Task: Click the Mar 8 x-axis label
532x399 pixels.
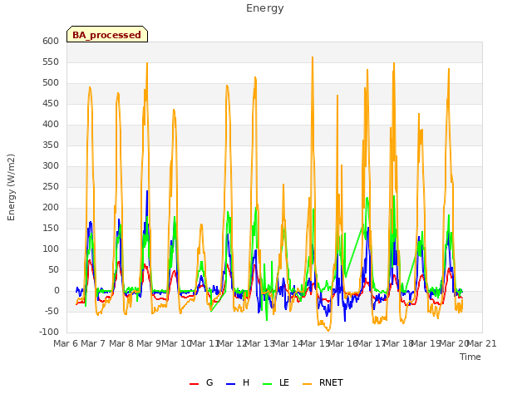Action: click(x=121, y=344)
